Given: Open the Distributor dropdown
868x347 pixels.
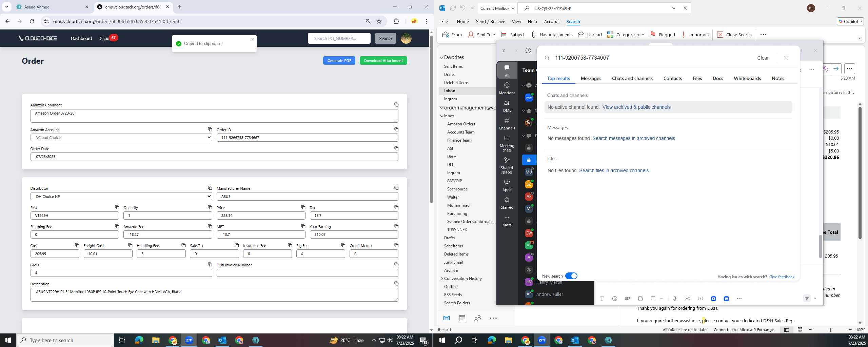Looking at the screenshot, I should coord(121,197).
